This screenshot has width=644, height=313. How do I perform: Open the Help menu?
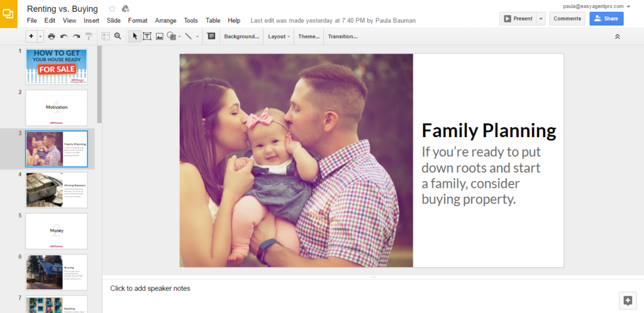pyautogui.click(x=234, y=21)
